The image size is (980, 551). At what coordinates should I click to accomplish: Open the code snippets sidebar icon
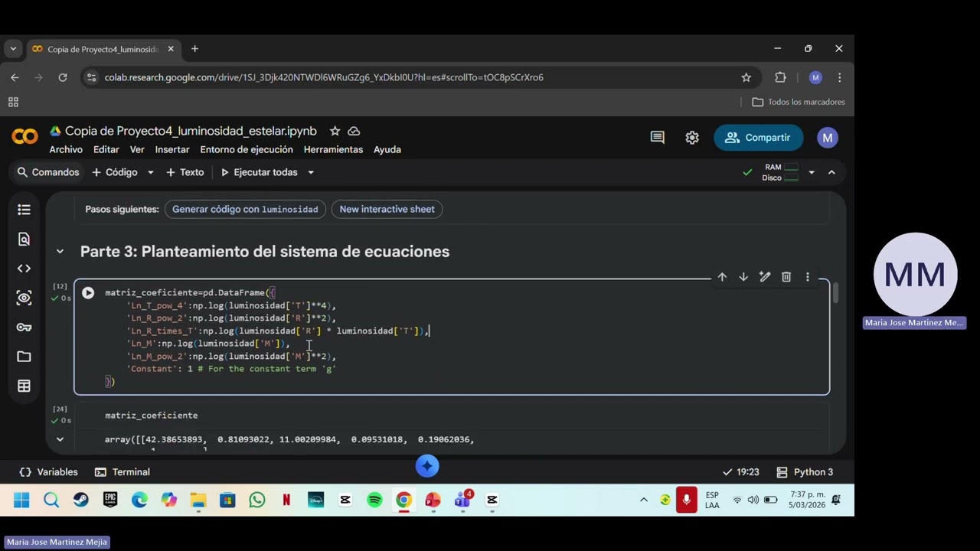point(24,269)
